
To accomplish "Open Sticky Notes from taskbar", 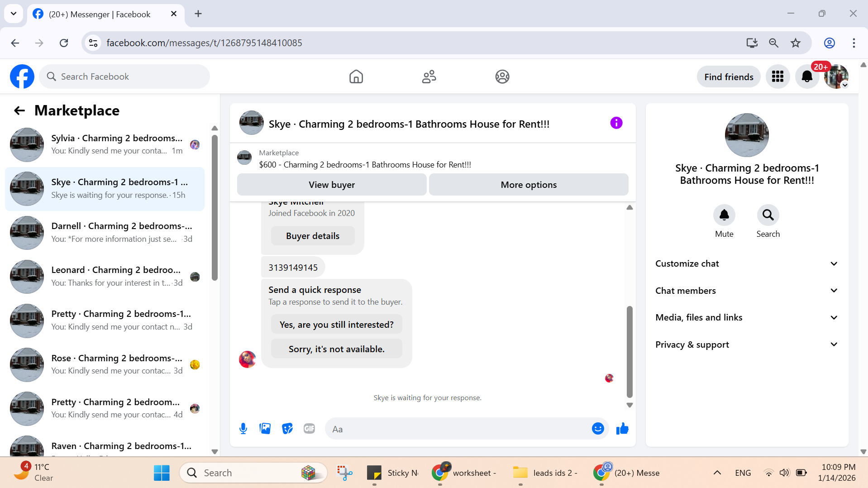I will pyautogui.click(x=393, y=473).
